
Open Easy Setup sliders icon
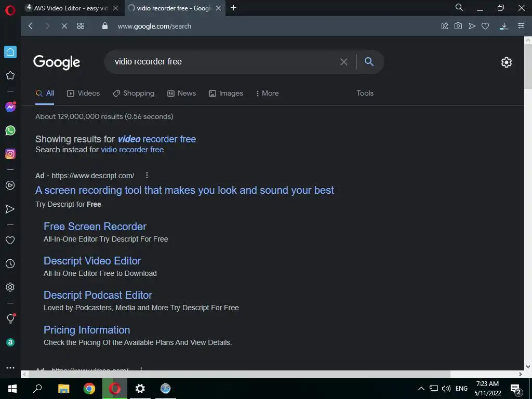coord(521,26)
